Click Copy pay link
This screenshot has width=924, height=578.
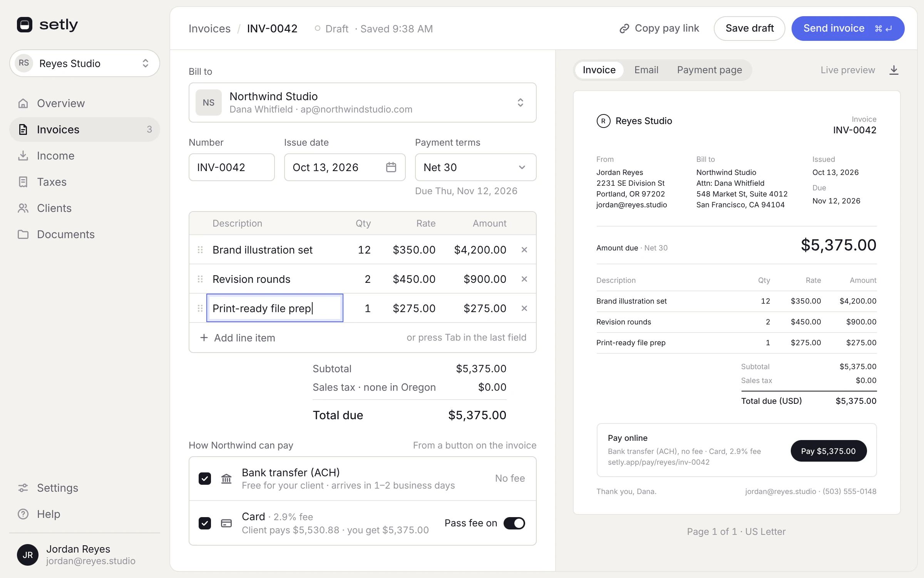click(x=659, y=29)
